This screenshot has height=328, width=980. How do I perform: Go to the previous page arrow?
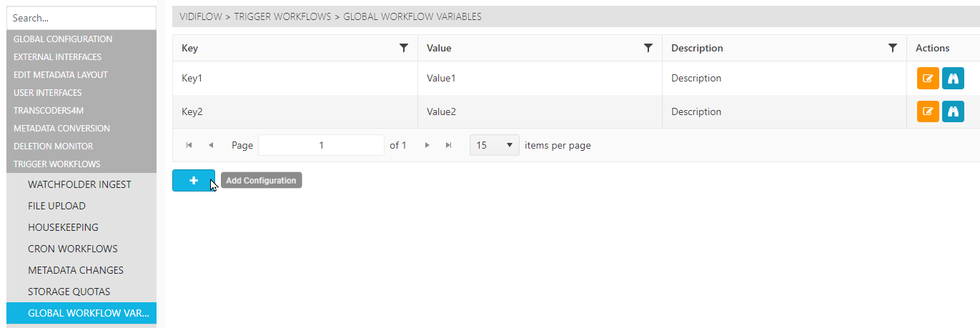coord(211,145)
